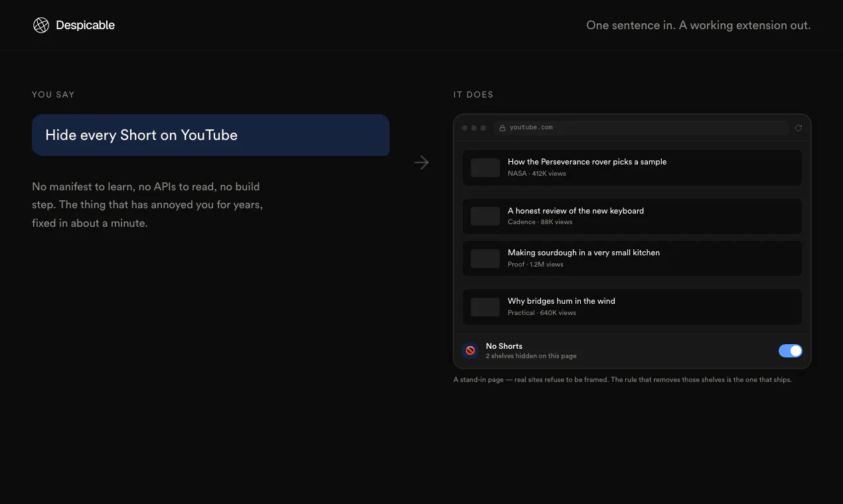Click the 'A stand-in page' caption text
Viewport: 843px width, 504px height.
[x=623, y=380]
